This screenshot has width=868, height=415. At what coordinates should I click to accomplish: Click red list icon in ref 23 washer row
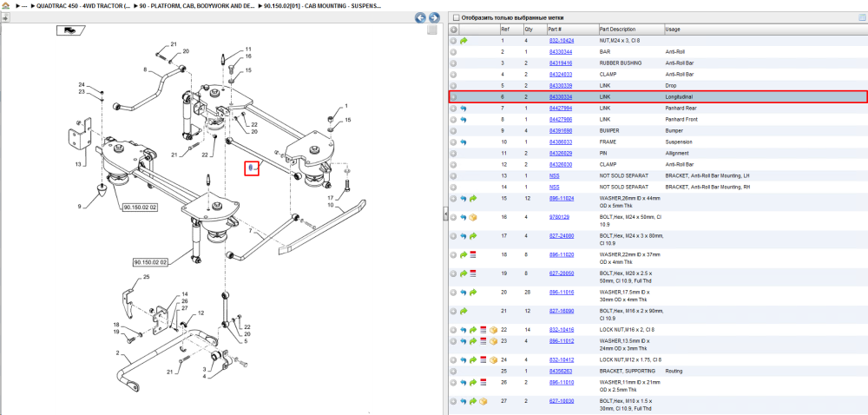pyautogui.click(x=482, y=341)
